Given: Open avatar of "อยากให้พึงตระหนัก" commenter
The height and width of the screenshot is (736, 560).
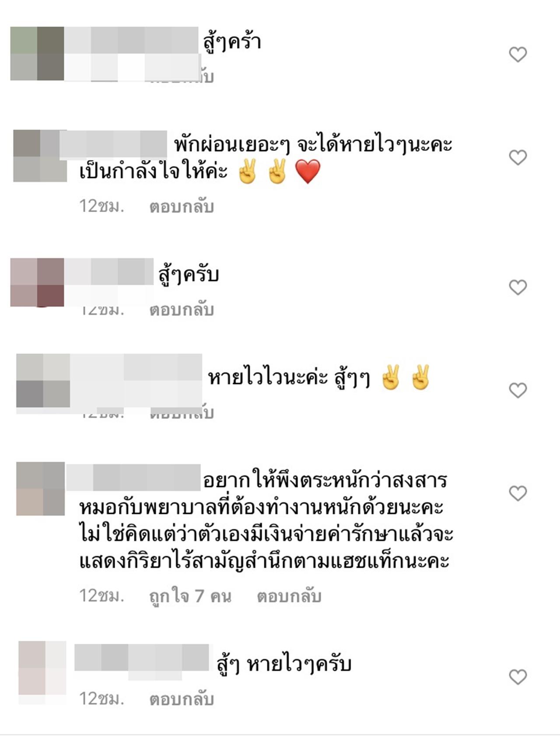Looking at the screenshot, I should tap(41, 488).
